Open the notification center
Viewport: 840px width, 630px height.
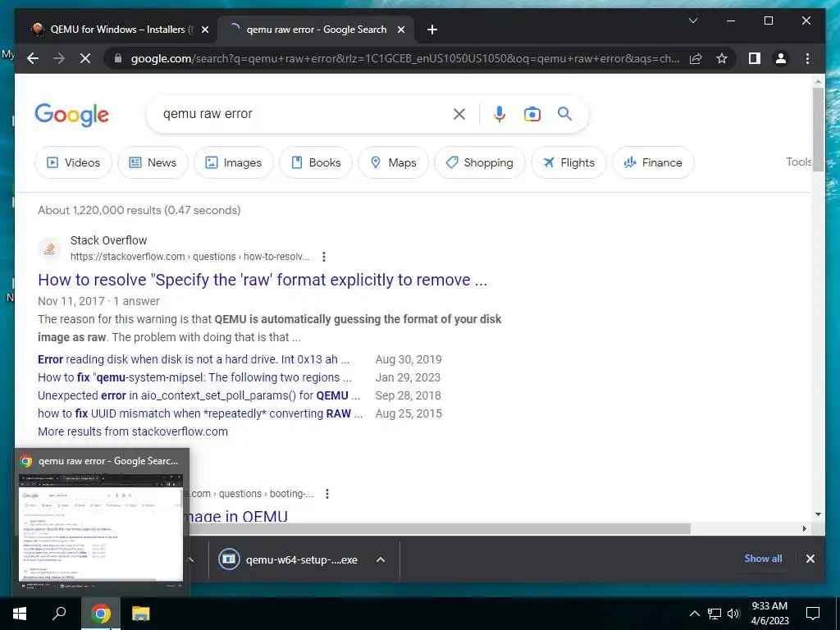point(813,614)
